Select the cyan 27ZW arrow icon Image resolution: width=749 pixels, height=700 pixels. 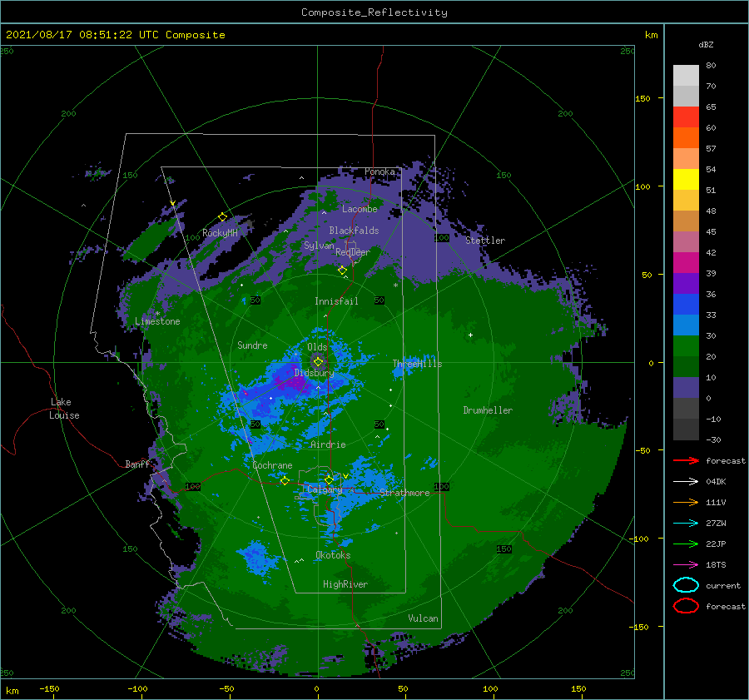click(686, 523)
